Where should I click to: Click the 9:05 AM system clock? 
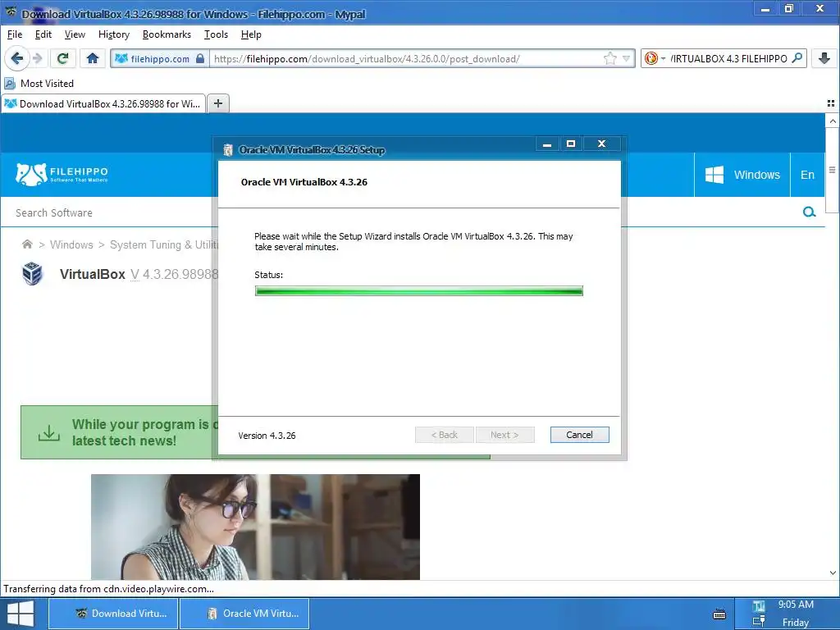796,605
